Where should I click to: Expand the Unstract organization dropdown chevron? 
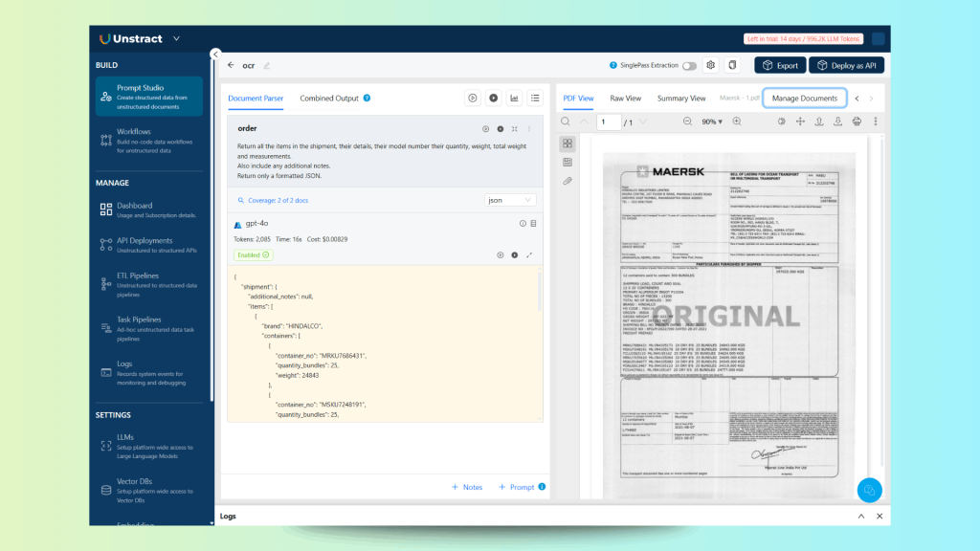tap(176, 38)
